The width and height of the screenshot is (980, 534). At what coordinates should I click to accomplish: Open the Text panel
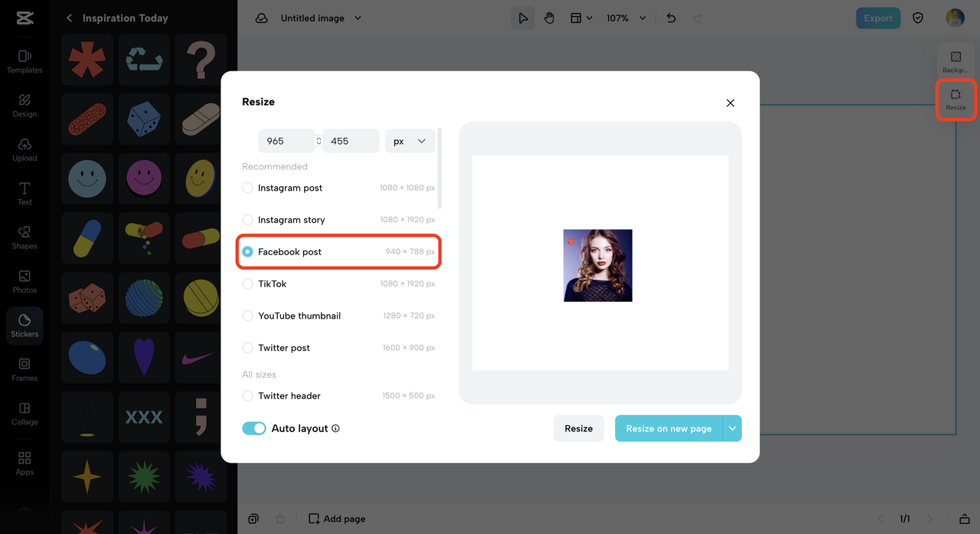(x=24, y=193)
